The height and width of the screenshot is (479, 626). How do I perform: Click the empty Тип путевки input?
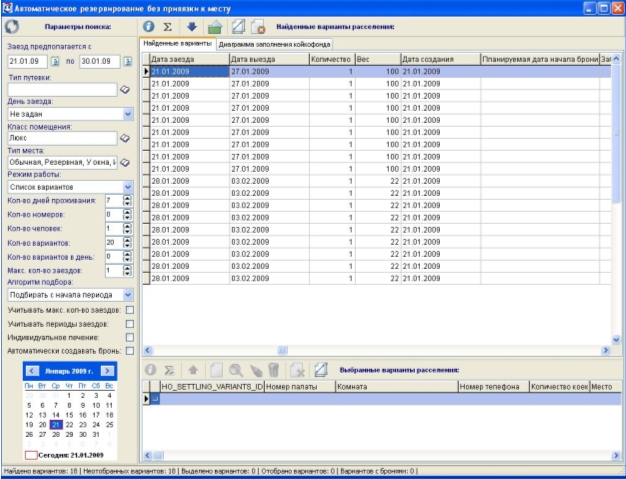[x=62, y=90]
